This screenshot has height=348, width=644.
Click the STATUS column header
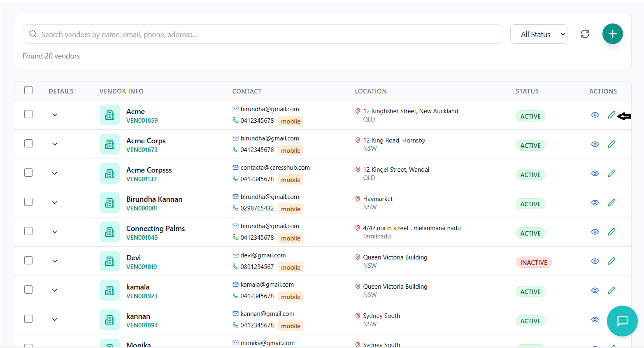[527, 91]
